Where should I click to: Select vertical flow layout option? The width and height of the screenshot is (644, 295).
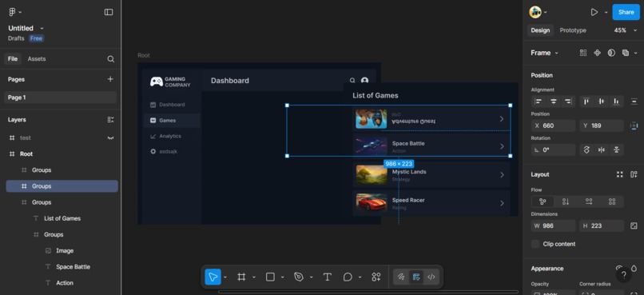[x=566, y=201]
